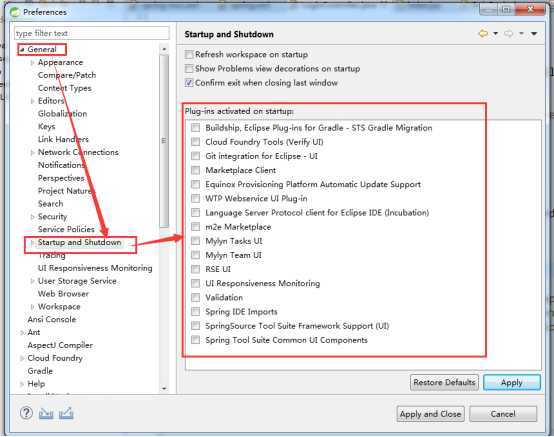Click the tree scrollbar thumb

[164, 141]
